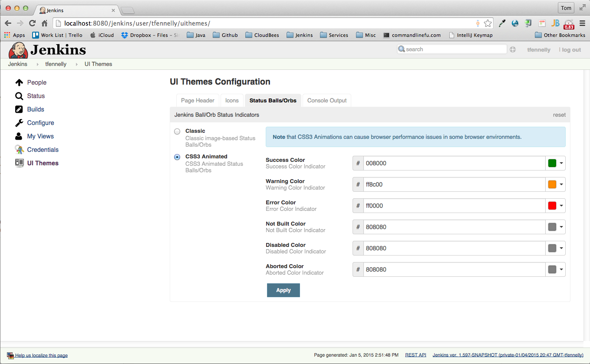Click the Jenkins butler logo
590x364 pixels.
[18, 50]
